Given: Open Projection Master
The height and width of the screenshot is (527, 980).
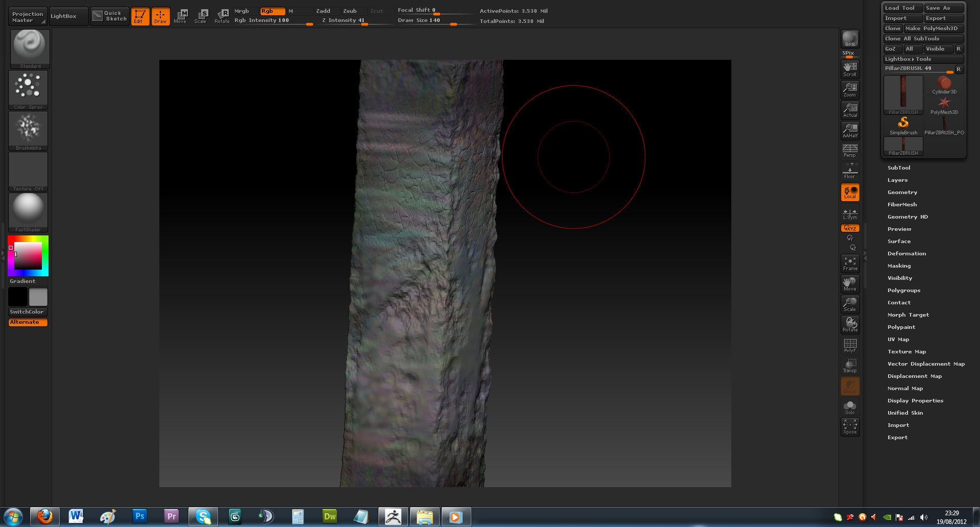Looking at the screenshot, I should click(27, 15).
